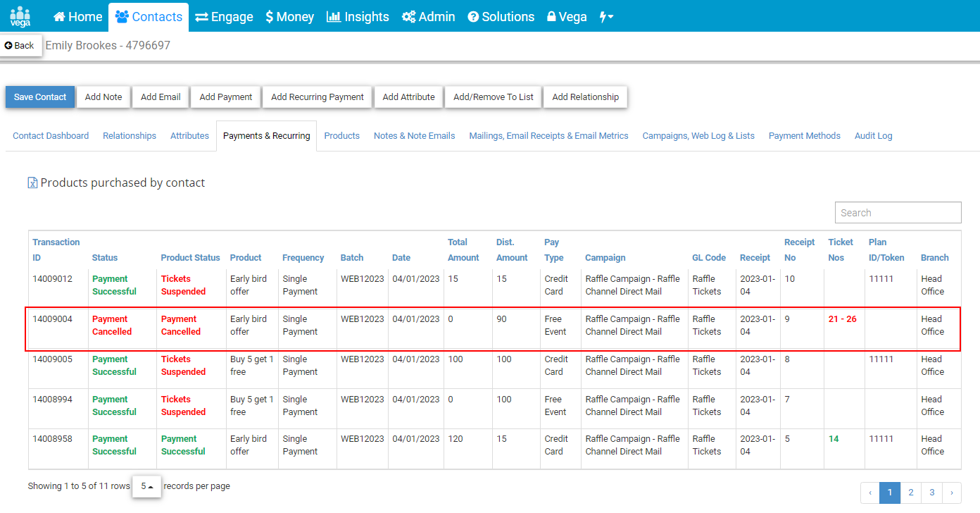Sort table by Total Amount column header

click(463, 250)
